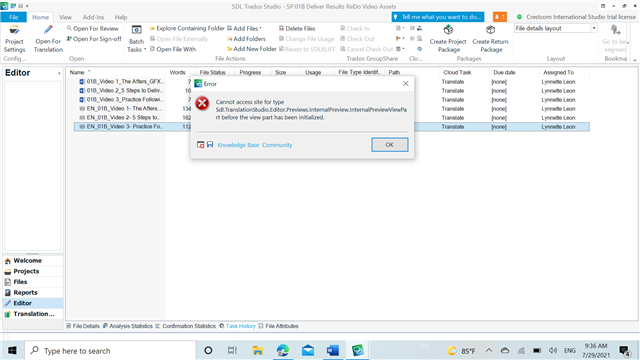Open Microsoft Edge from taskbar
The width and height of the screenshot is (640, 360).
pyautogui.click(x=282, y=350)
